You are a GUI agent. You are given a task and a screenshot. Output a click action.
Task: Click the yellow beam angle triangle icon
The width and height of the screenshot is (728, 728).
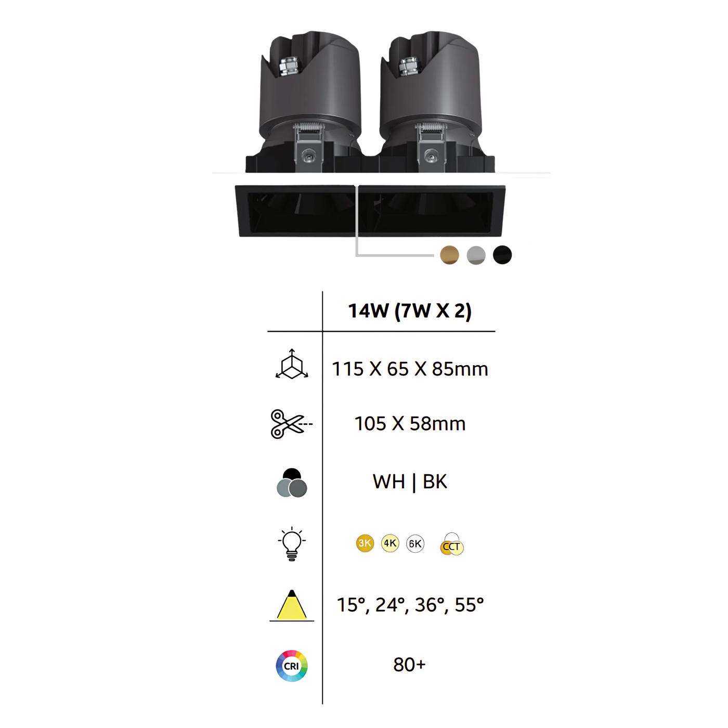(x=292, y=605)
